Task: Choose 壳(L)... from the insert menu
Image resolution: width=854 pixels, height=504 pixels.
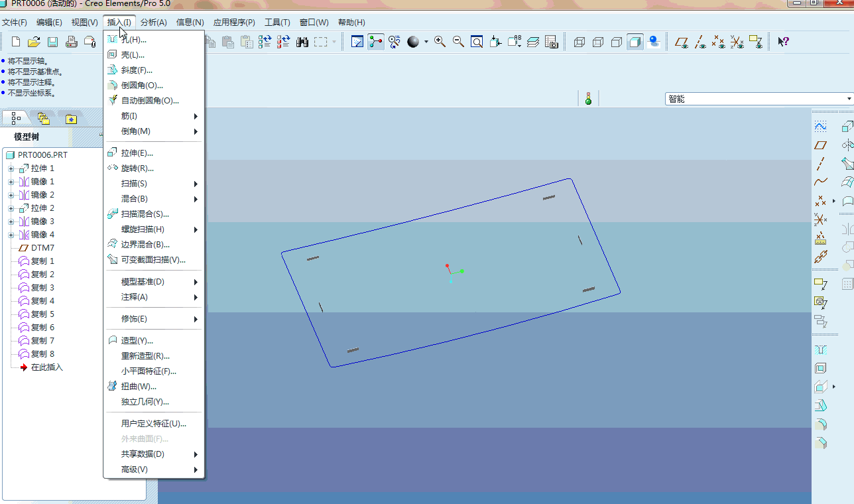Action: 154,55
